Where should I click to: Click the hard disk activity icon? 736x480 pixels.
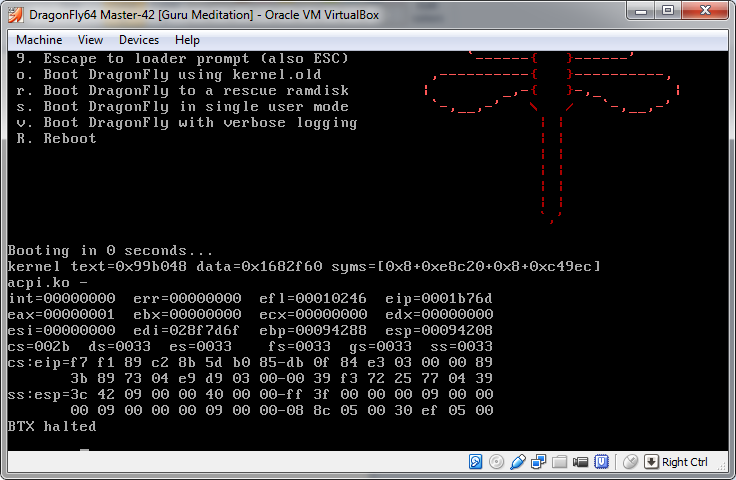(x=476, y=461)
